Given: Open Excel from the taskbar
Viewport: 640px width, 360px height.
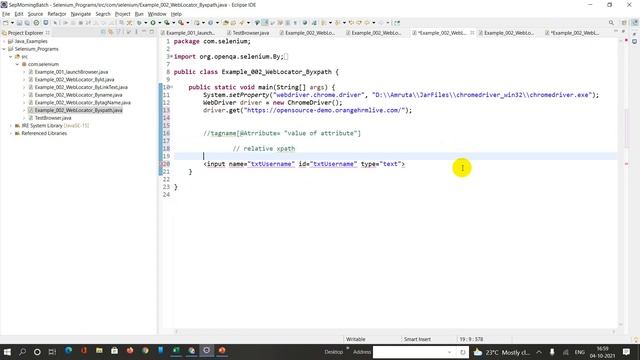Looking at the screenshot, I should (176, 351).
